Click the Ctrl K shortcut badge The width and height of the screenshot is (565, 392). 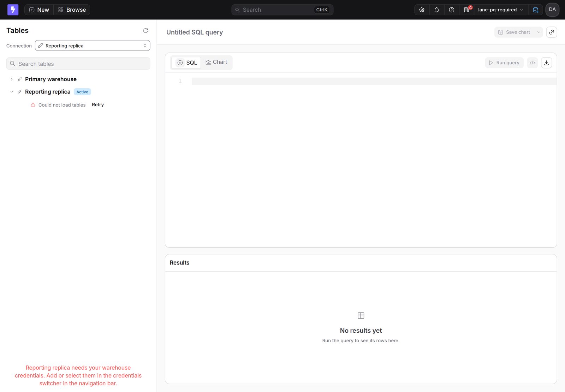322,10
